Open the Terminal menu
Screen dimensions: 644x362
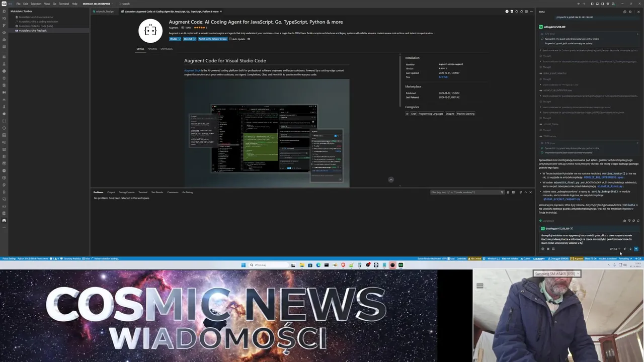(x=64, y=4)
